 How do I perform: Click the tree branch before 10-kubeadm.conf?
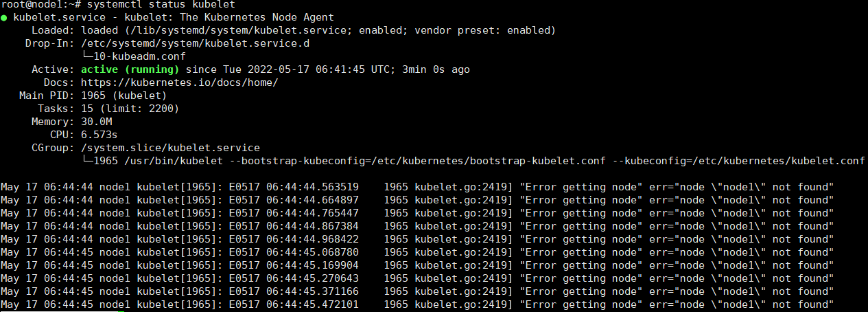[87, 56]
